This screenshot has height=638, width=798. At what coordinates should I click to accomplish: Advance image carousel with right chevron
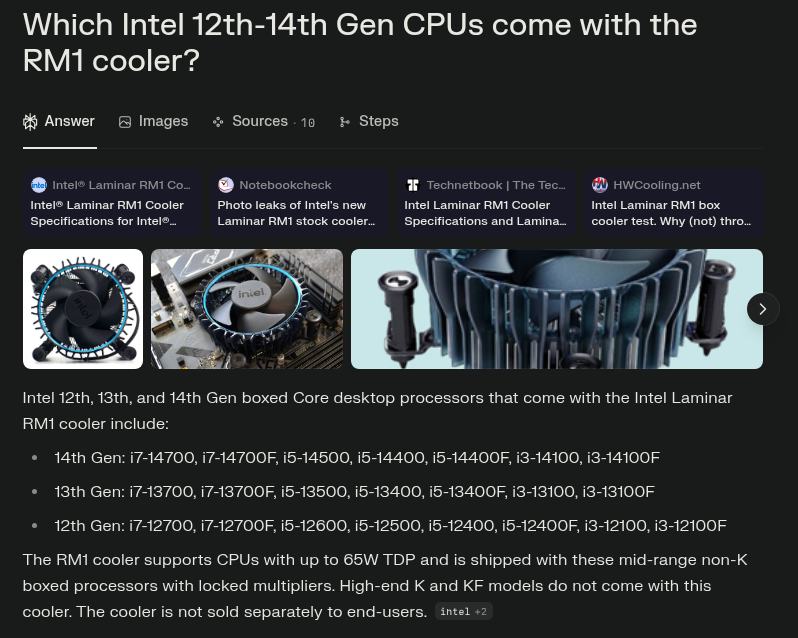(762, 309)
